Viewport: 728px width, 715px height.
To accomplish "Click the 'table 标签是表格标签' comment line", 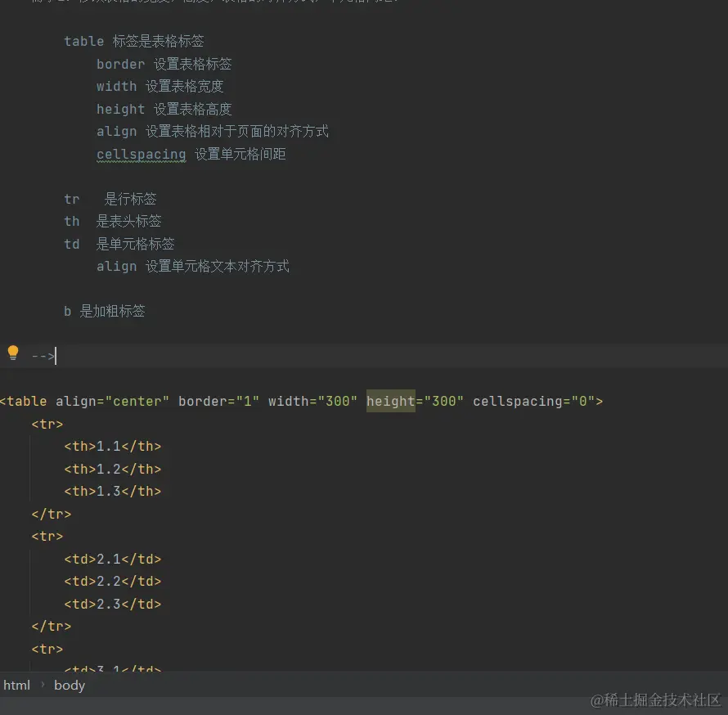I will 134,42.
